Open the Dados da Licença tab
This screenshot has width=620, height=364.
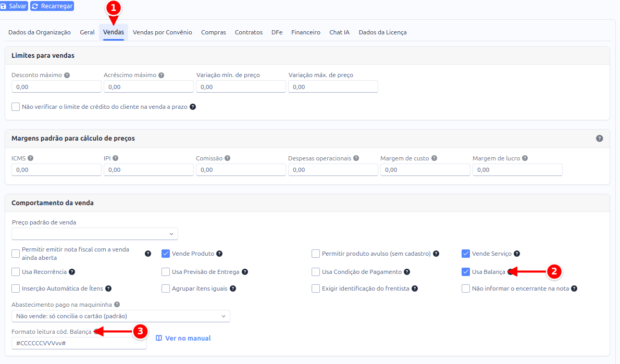[x=382, y=32]
